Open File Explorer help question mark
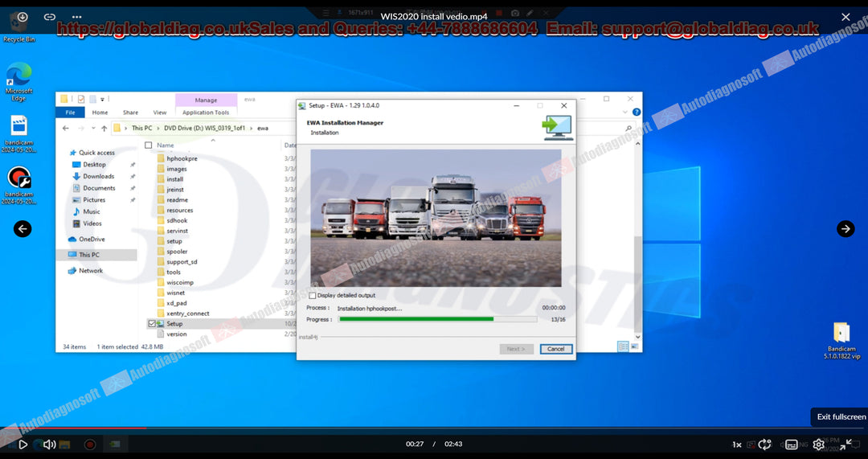The image size is (868, 459). pyautogui.click(x=636, y=112)
